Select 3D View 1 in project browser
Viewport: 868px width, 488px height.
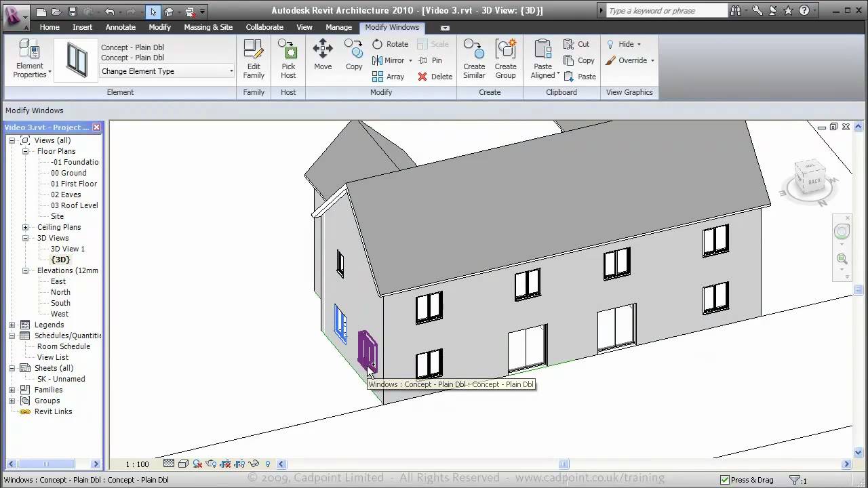[x=68, y=249]
